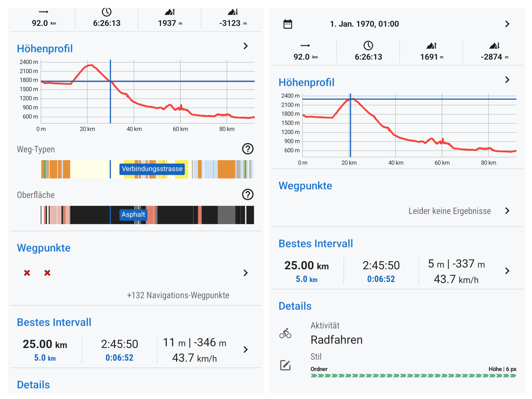Select the second red X waypoint marker
532x399 pixels.
pyautogui.click(x=47, y=273)
